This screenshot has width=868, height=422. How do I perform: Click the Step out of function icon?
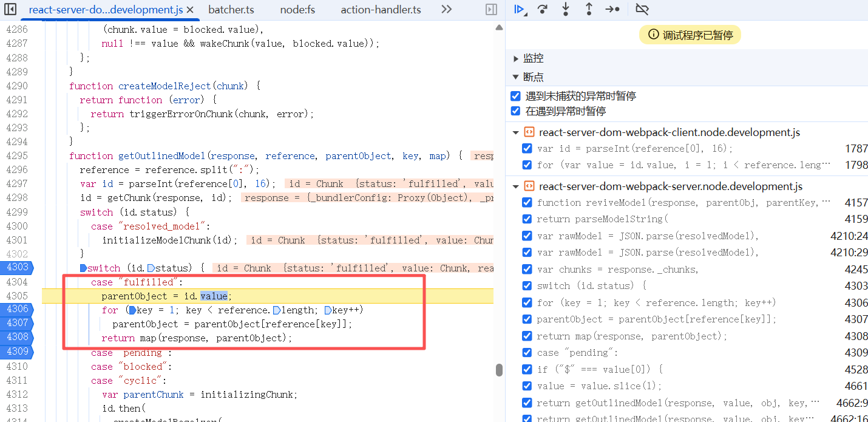point(589,9)
